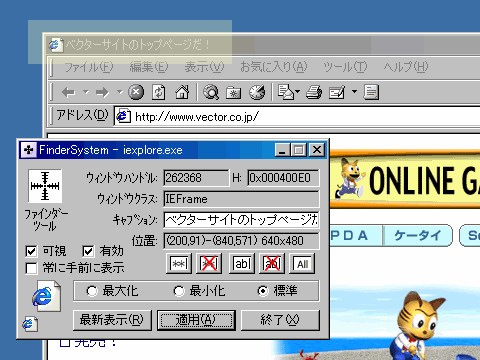Viewport: 480px width, 360px height.
Task: Click the Finder tool crosshair icon
Action: pos(45,186)
